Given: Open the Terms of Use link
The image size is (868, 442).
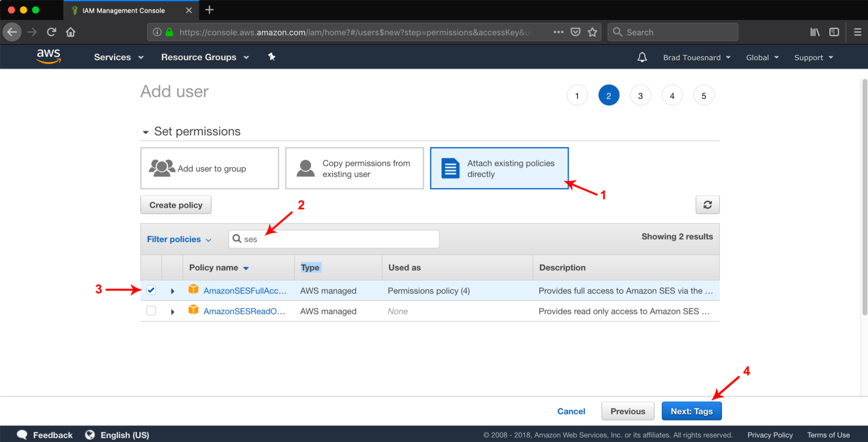Looking at the screenshot, I should click(x=829, y=435).
